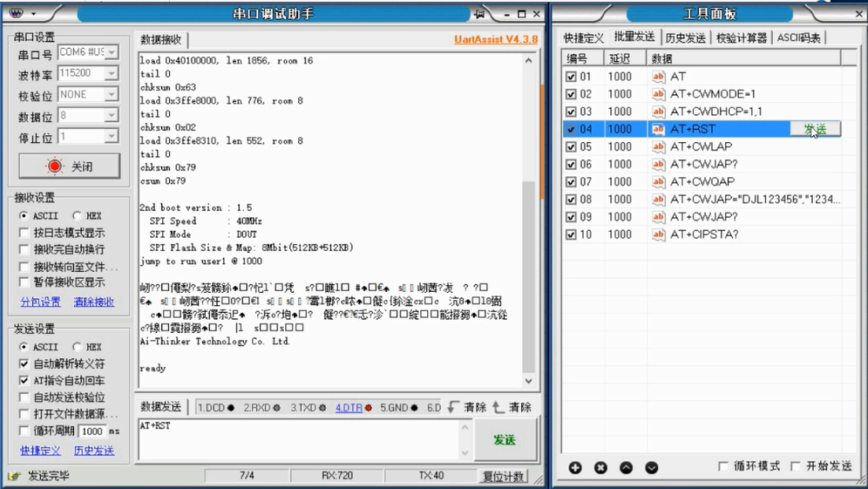Open the 波特率 115200 dropdown
This screenshot has width=868, height=489.
point(112,73)
